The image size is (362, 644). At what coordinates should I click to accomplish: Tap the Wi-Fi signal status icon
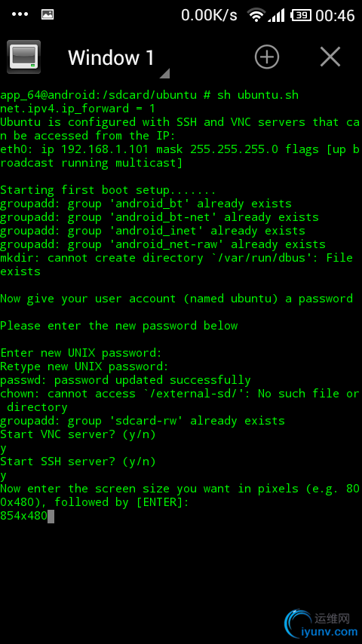click(256, 15)
